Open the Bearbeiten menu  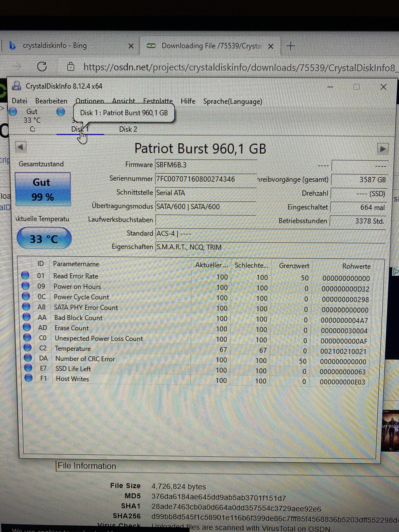click(51, 101)
